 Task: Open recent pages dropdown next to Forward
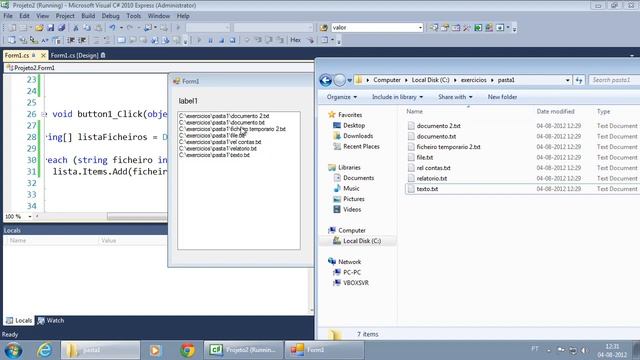(x=350, y=80)
